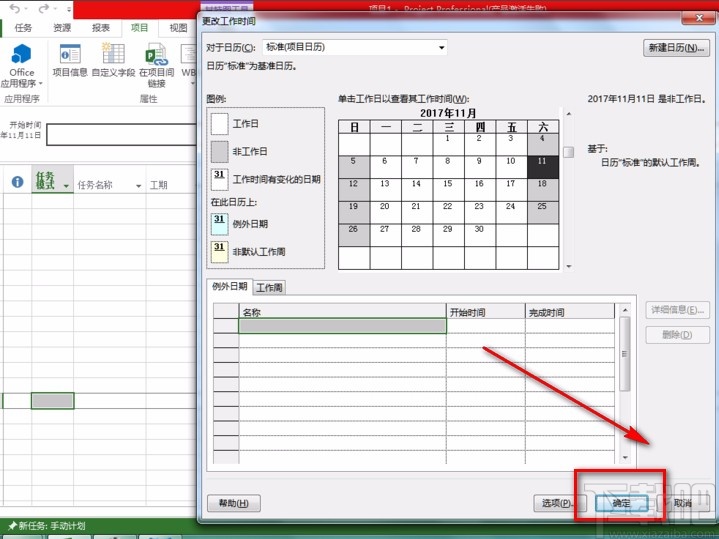719x539 pixels.
Task: Click first 名称 cell in exceptions table
Action: [x=342, y=326]
